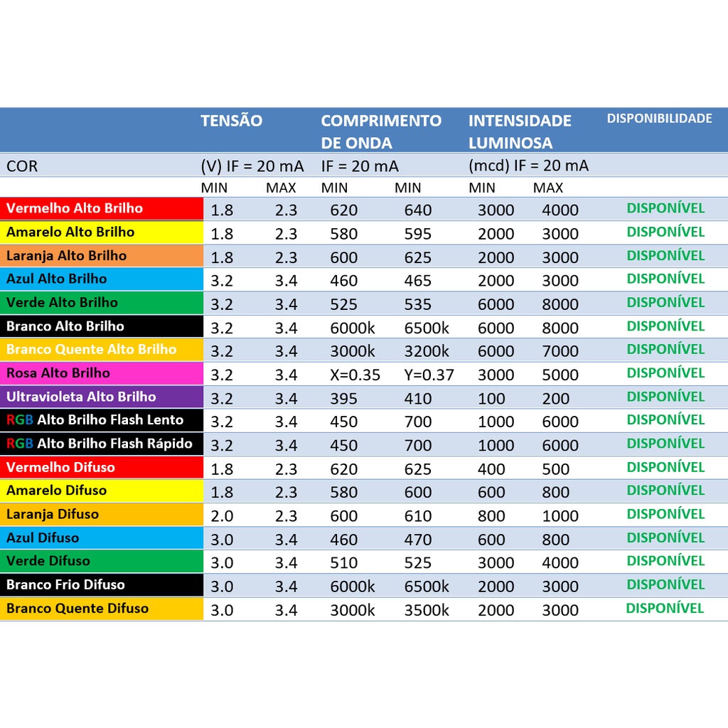Click DISPONÍVEL for Vermelho Alto Brilho
Image resolution: width=728 pixels, height=728 pixels.
pos(665,208)
